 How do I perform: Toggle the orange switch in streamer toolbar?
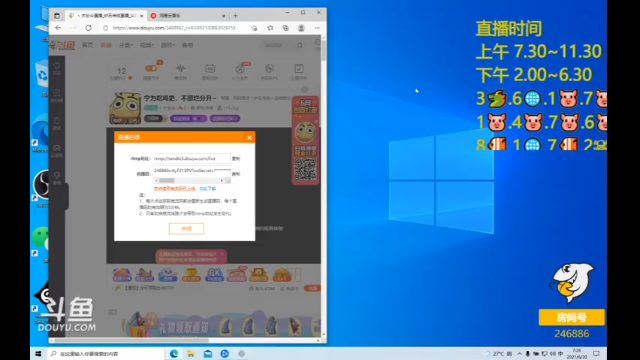[151, 69]
